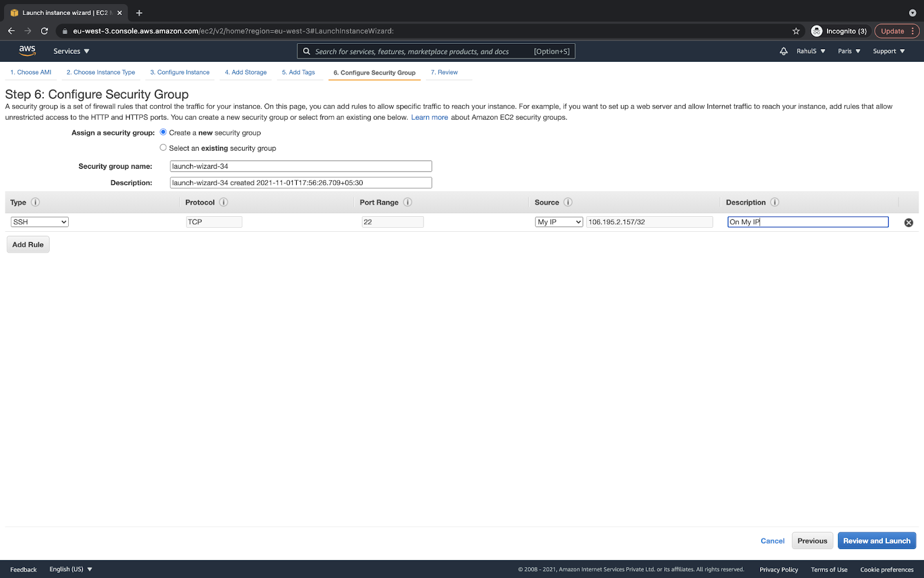Viewport: 924px width, 578px height.
Task: Click info icon next to Type
Action: [x=35, y=202]
